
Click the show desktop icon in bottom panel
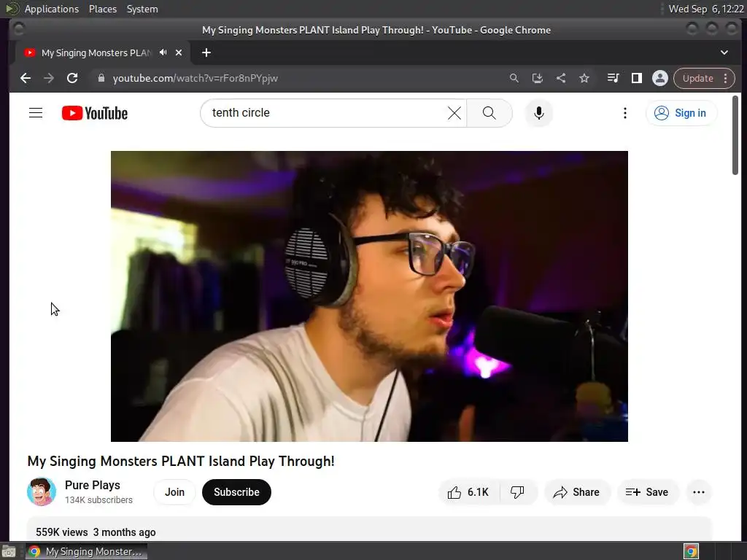9,551
